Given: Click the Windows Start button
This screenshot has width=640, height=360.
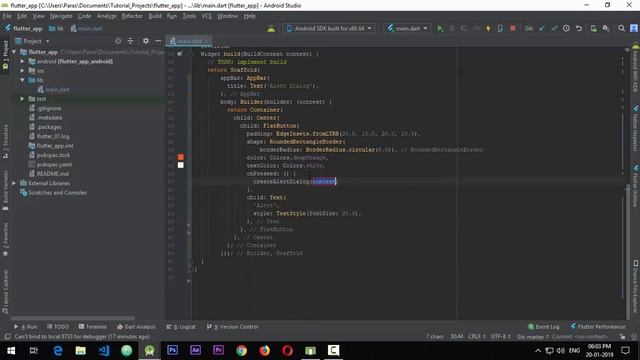Looking at the screenshot, I should [11, 350].
